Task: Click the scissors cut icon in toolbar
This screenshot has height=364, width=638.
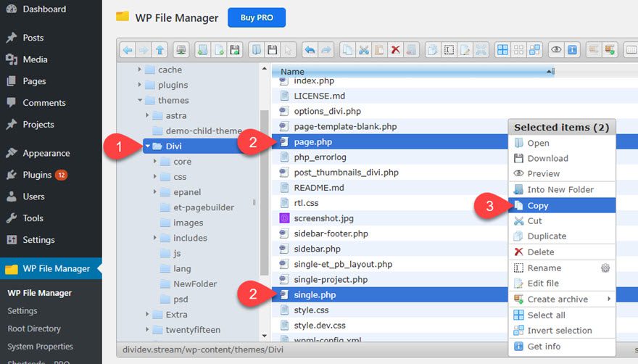Action: pyautogui.click(x=363, y=50)
